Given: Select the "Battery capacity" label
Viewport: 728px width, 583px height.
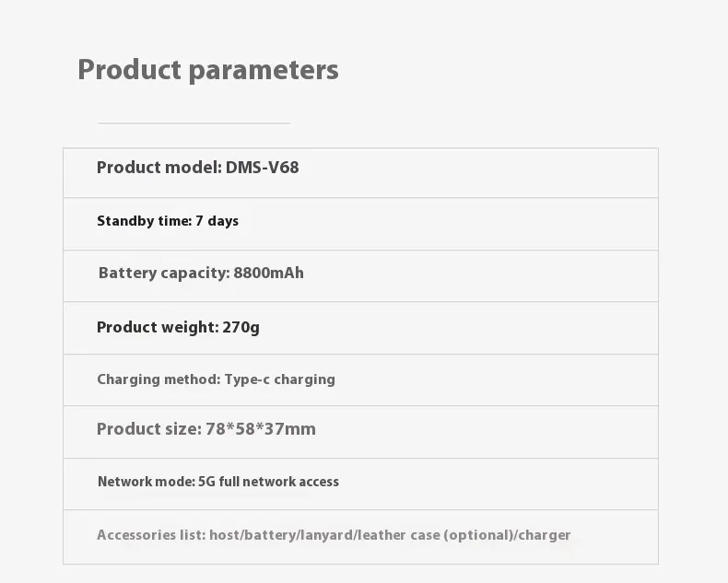Looking at the screenshot, I should tap(163, 273).
